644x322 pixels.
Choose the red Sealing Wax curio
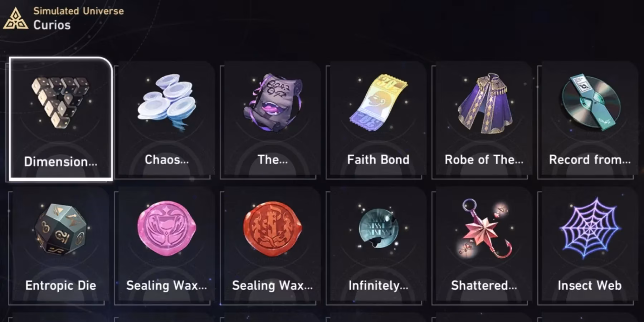[x=272, y=246]
